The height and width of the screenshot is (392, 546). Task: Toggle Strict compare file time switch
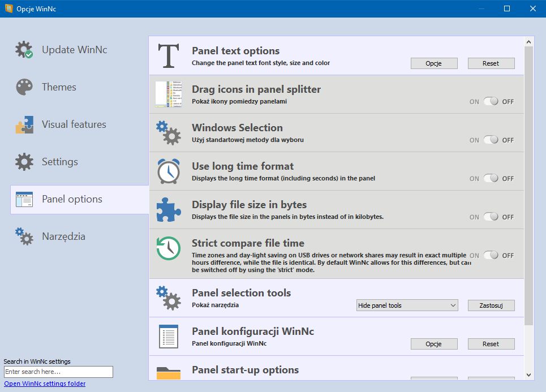(491, 255)
